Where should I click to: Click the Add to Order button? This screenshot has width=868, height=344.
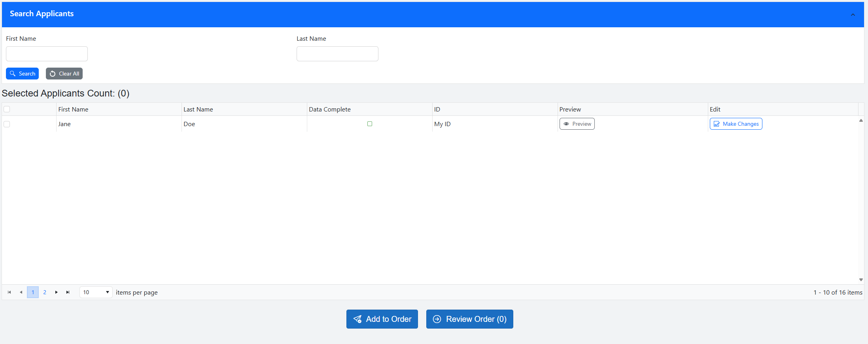pyautogui.click(x=382, y=319)
